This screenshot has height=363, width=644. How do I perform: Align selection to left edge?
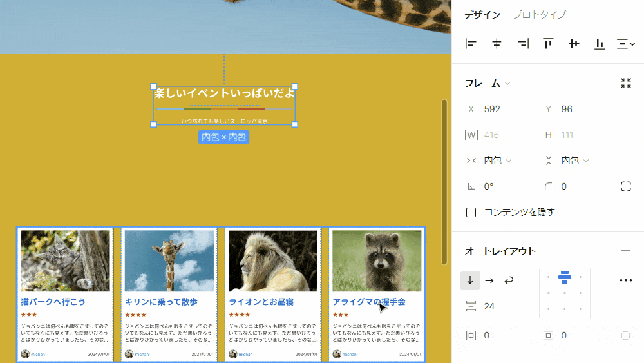pos(471,44)
